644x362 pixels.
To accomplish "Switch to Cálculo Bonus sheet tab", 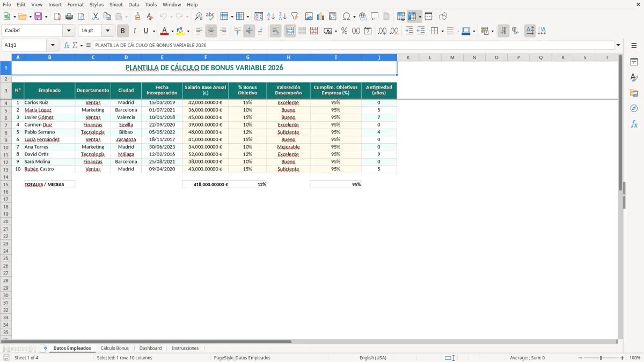I will point(114,349).
